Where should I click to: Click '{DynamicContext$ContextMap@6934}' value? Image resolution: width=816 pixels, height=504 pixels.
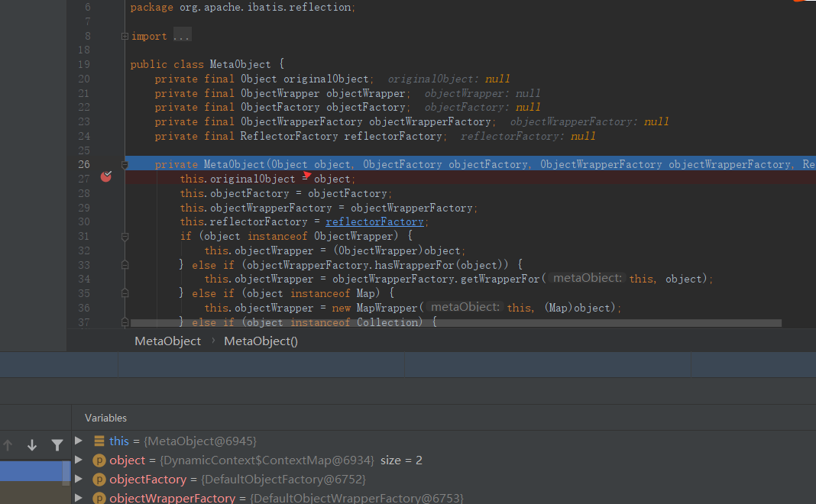(x=267, y=460)
